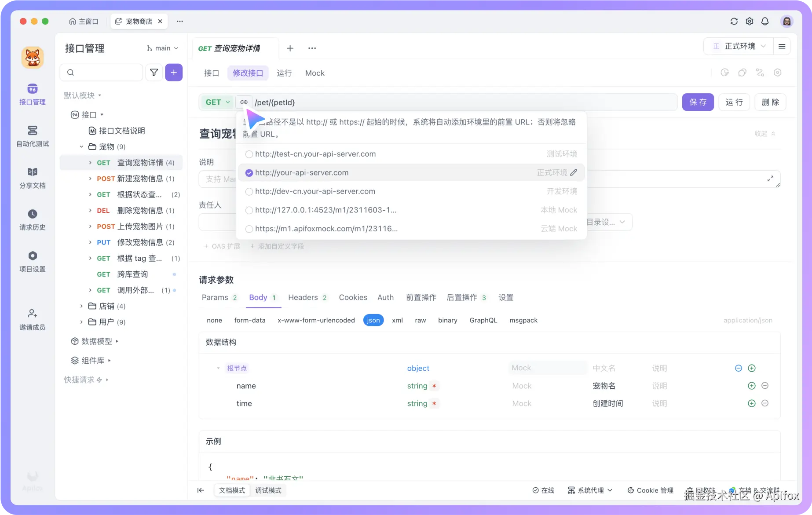This screenshot has width=812, height=515.
Task: Click the 删除 button
Action: [x=770, y=102]
